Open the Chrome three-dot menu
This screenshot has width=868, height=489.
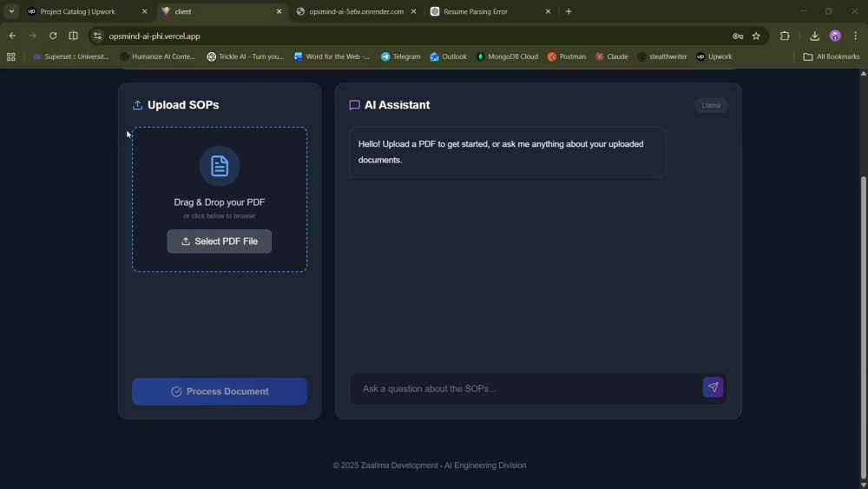coord(856,36)
